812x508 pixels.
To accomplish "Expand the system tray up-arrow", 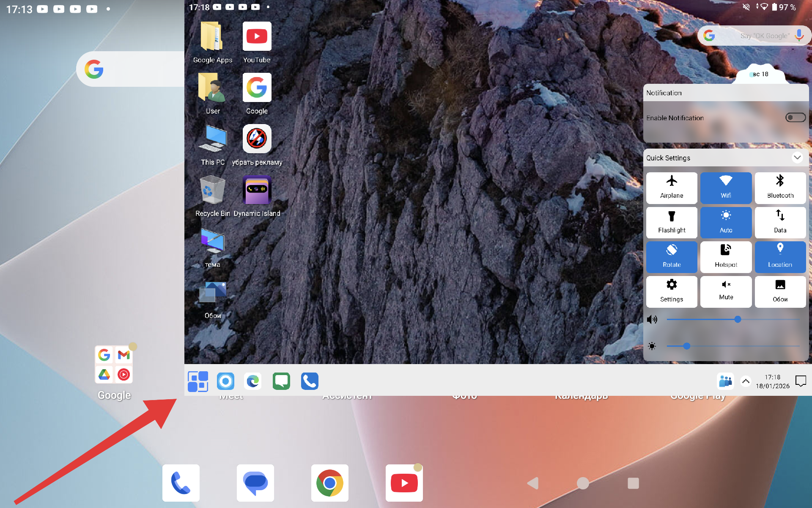I will pos(746,381).
